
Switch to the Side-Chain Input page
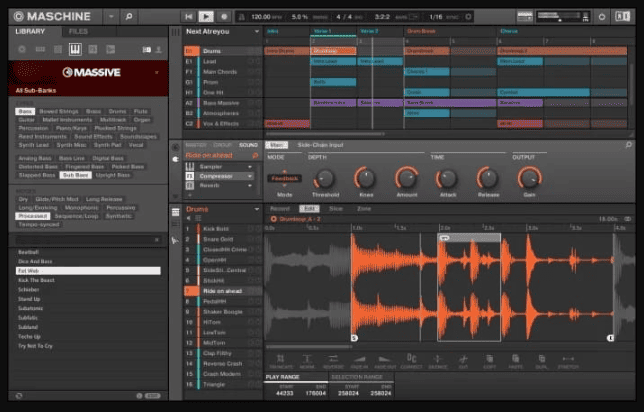click(320, 145)
